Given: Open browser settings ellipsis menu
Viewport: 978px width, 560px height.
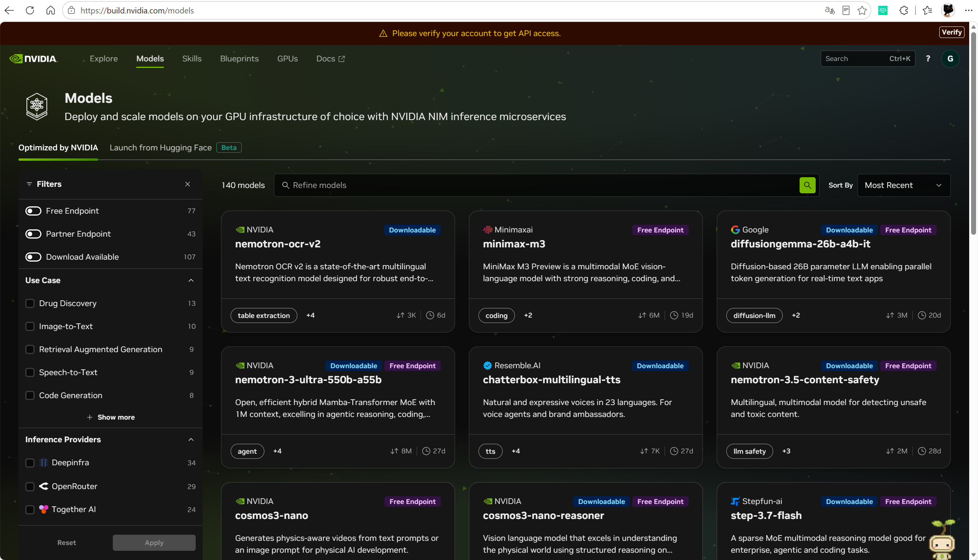Looking at the screenshot, I should (968, 10).
